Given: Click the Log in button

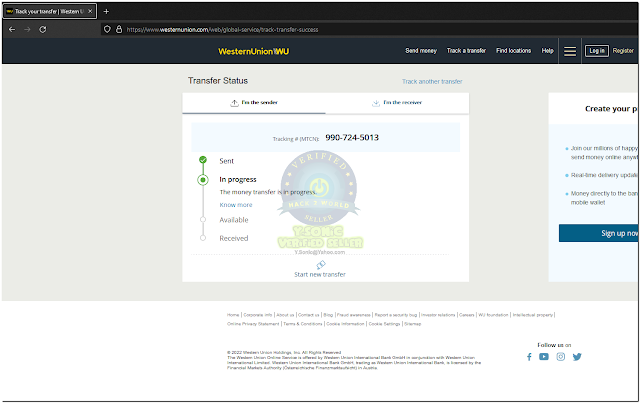Looking at the screenshot, I should (597, 51).
